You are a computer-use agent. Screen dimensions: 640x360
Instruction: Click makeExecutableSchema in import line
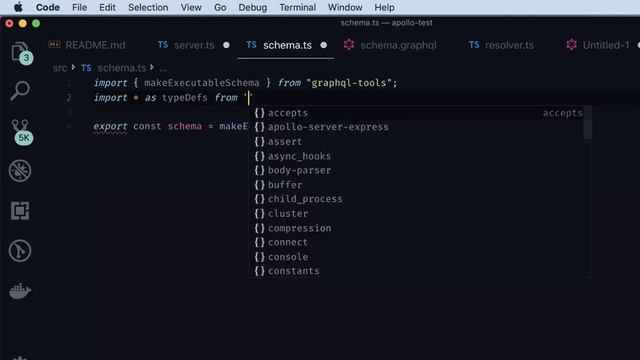click(202, 83)
